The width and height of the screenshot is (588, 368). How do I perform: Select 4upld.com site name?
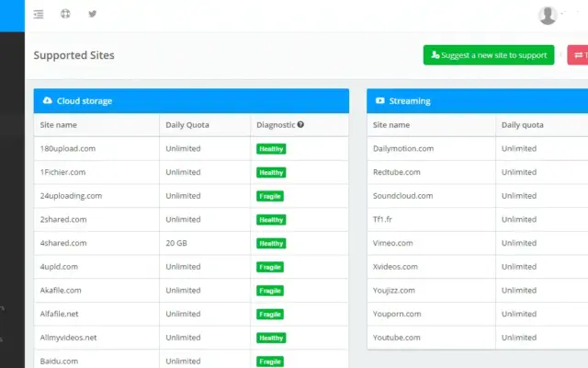(59, 267)
